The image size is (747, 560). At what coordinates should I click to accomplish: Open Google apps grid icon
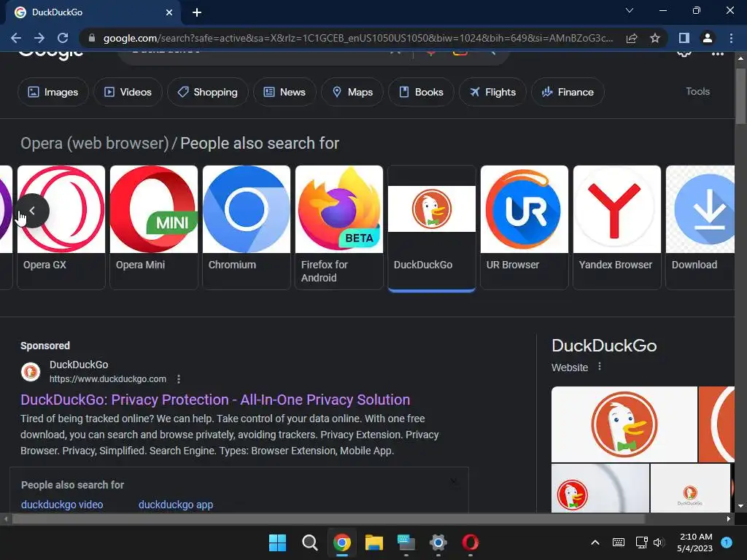pyautogui.click(x=718, y=53)
